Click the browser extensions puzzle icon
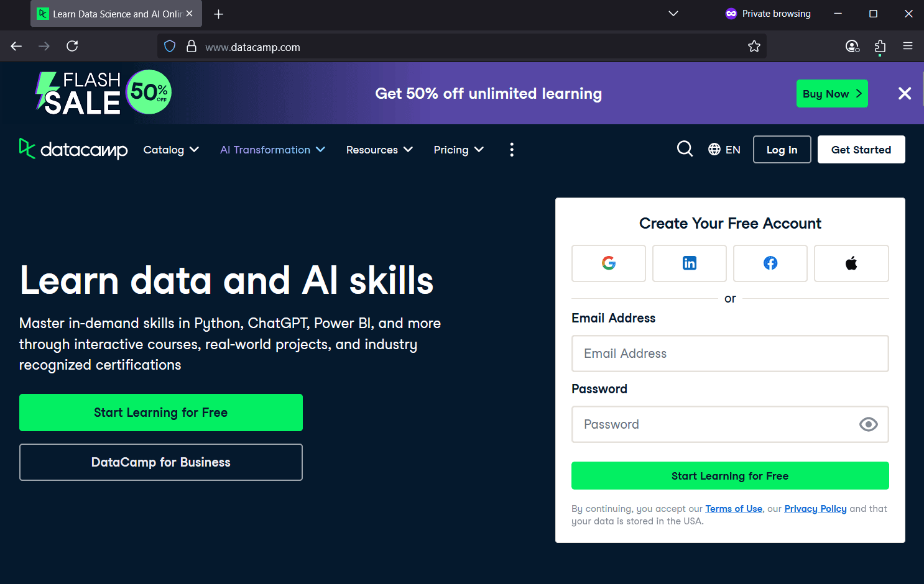This screenshot has width=924, height=584. (x=880, y=46)
